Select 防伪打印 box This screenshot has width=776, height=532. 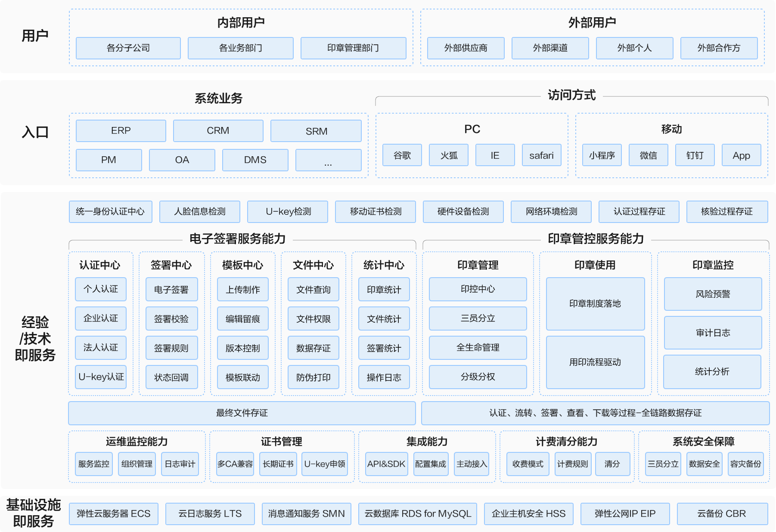click(x=314, y=377)
